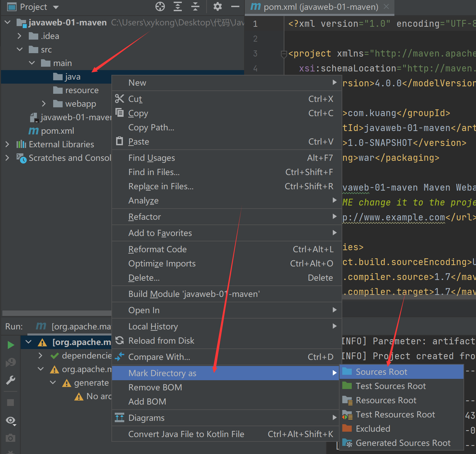476x454 pixels.
Task: Select Build Module 'javaweb-01-maven'
Action: tap(226, 294)
